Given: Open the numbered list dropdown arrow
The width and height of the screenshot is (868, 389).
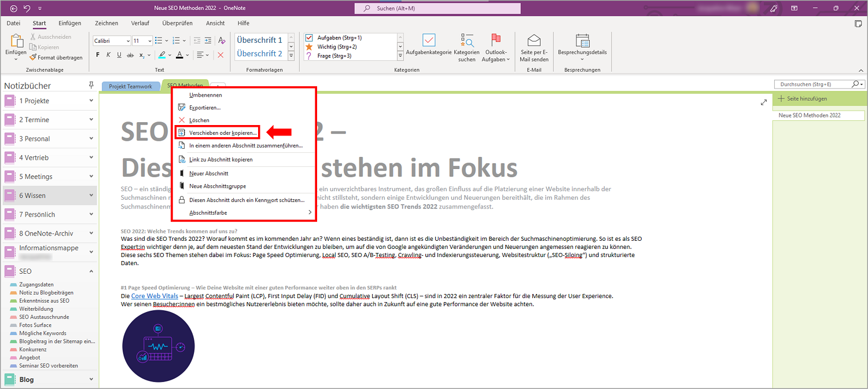Looking at the screenshot, I should pos(185,41).
